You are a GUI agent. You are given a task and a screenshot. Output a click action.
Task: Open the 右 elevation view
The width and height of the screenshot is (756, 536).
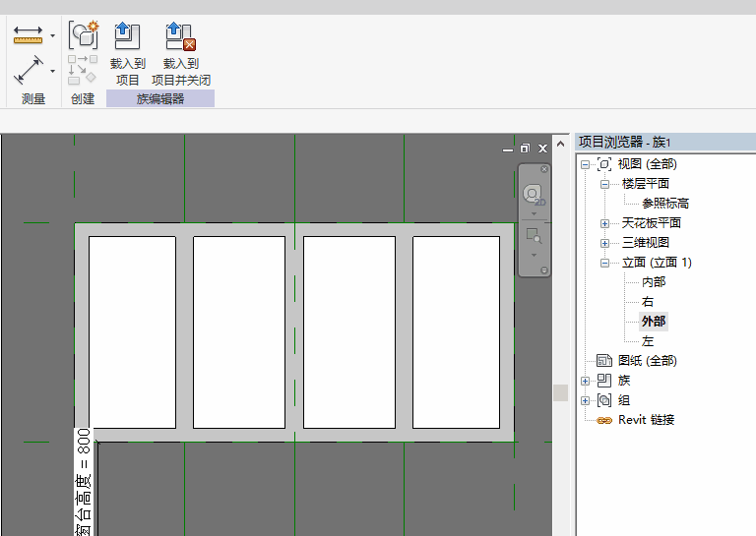[648, 302]
